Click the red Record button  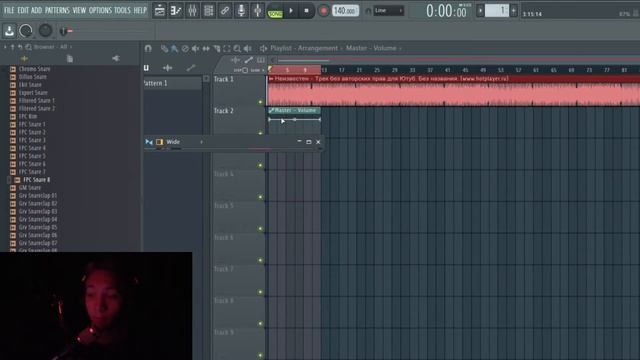click(323, 11)
